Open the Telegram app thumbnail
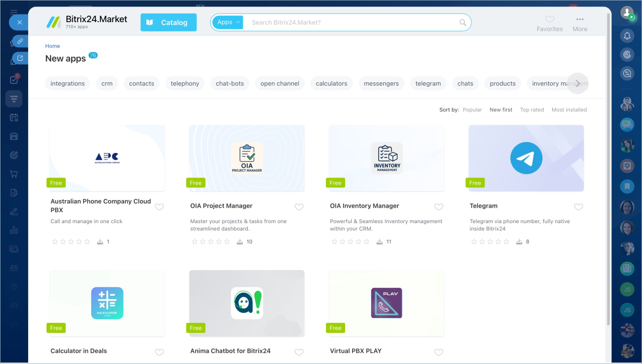 pos(526,158)
